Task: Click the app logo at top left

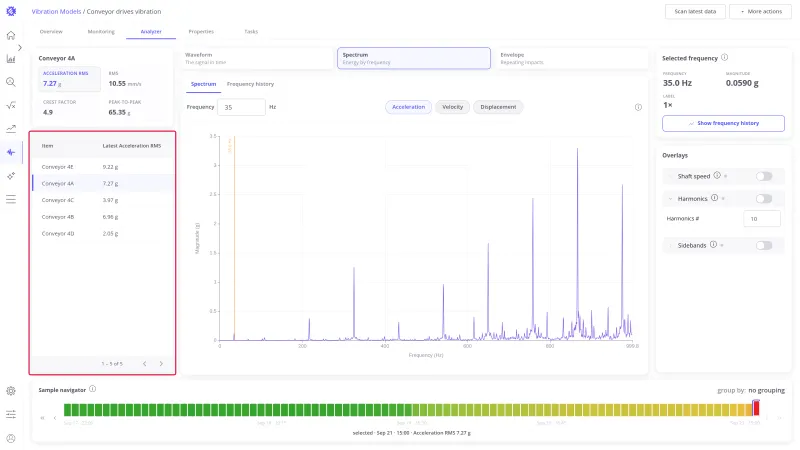Action: coord(11,11)
